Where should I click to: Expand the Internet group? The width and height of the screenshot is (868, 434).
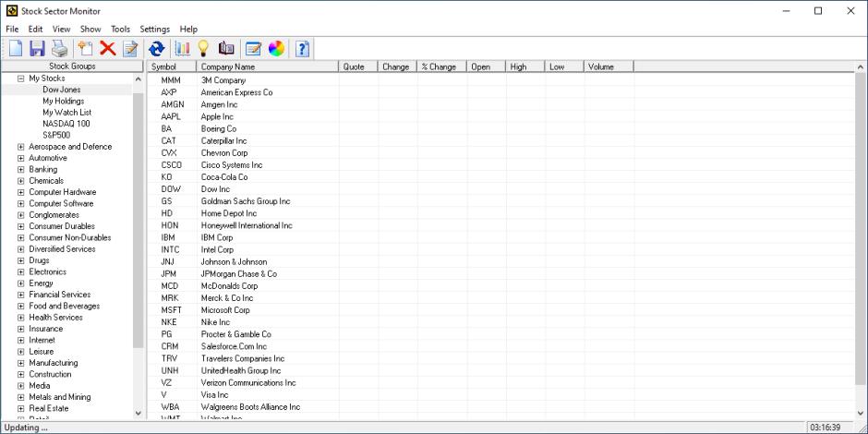click(x=21, y=340)
